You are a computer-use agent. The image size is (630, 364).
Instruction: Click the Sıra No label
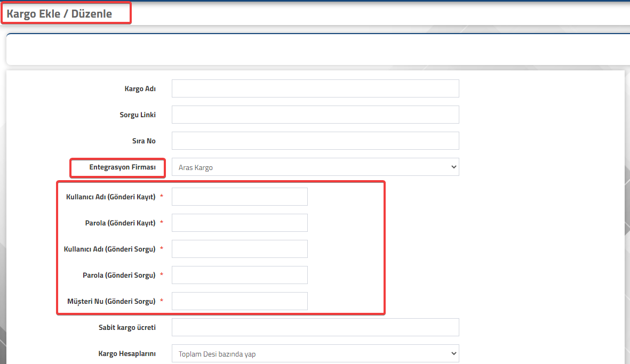tap(144, 141)
